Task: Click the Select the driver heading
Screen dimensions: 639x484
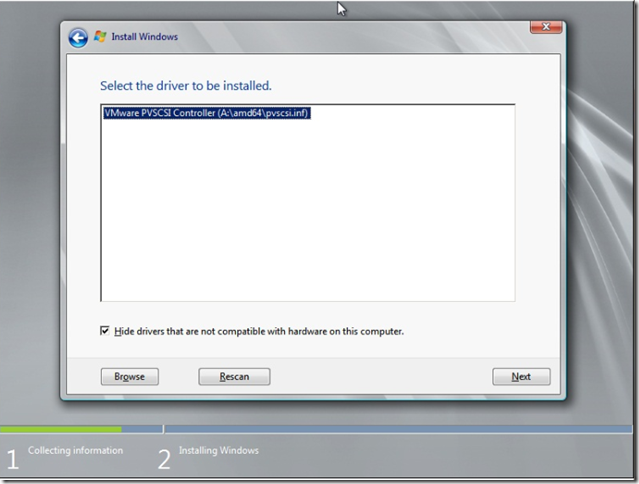Action: pyautogui.click(x=186, y=86)
